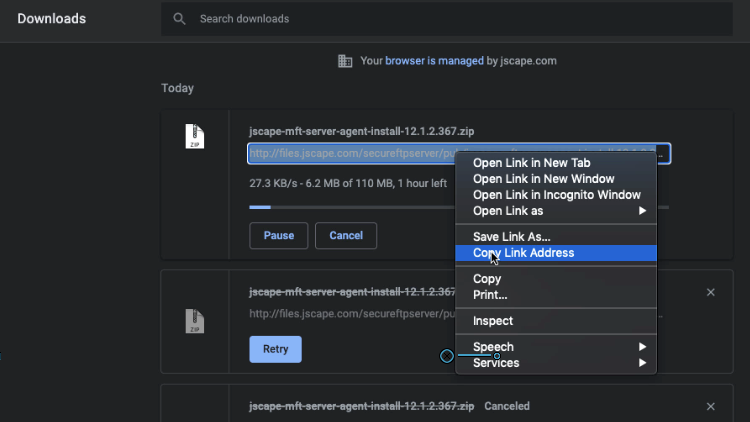Select Open Link in New Tab
Viewport: 750px width, 422px height.
[531, 163]
